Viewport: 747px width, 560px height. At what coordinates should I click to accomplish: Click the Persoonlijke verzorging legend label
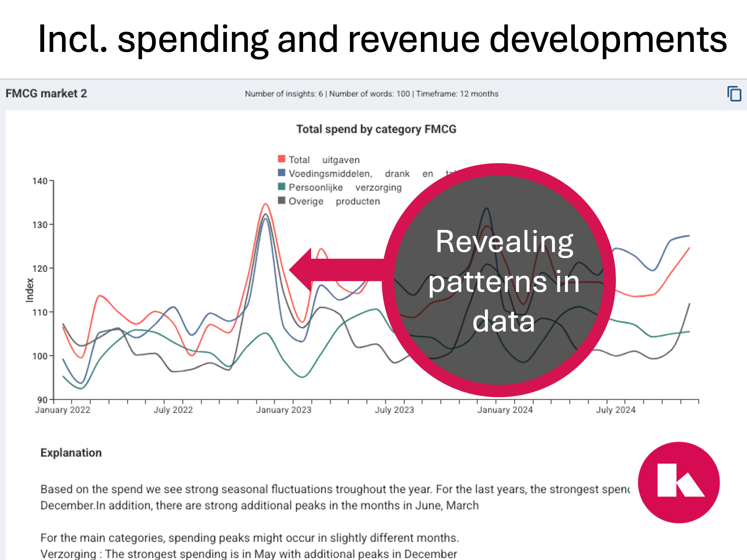click(x=345, y=187)
